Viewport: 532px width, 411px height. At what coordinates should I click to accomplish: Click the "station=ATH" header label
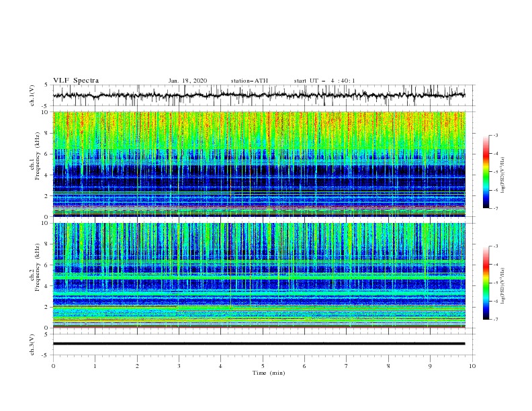(249, 81)
